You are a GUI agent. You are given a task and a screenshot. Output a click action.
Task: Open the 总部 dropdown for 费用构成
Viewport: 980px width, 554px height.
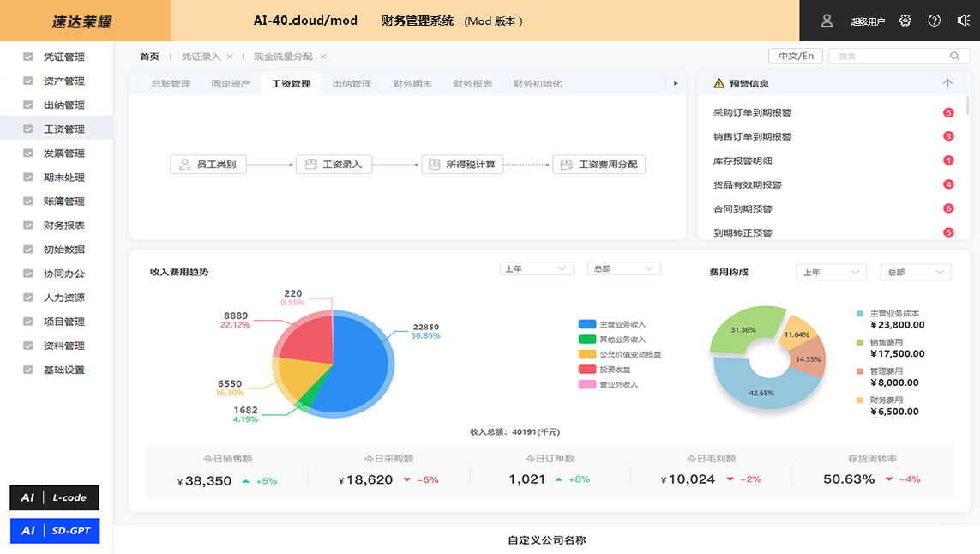tap(915, 273)
